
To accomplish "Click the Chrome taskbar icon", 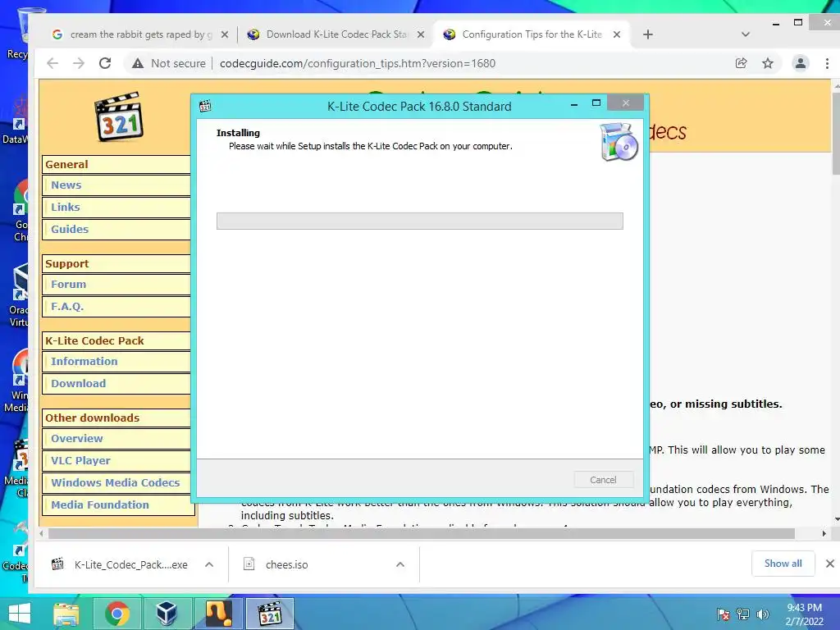I will point(116,614).
